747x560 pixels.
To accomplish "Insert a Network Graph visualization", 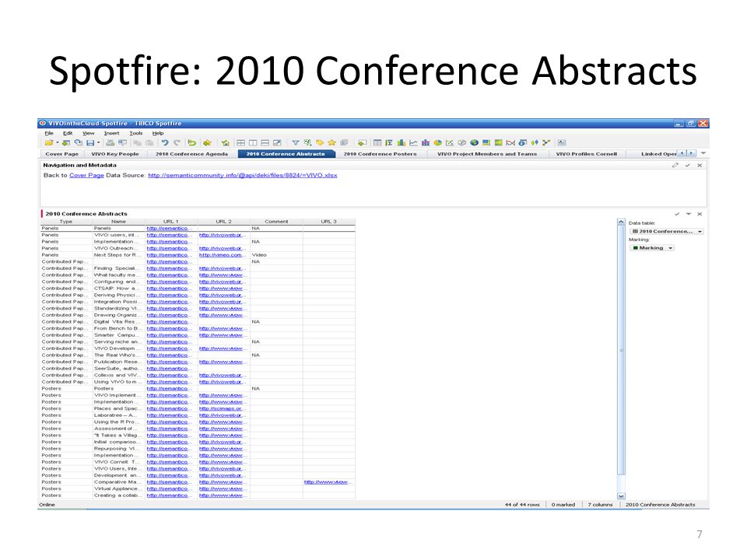I will point(546,142).
